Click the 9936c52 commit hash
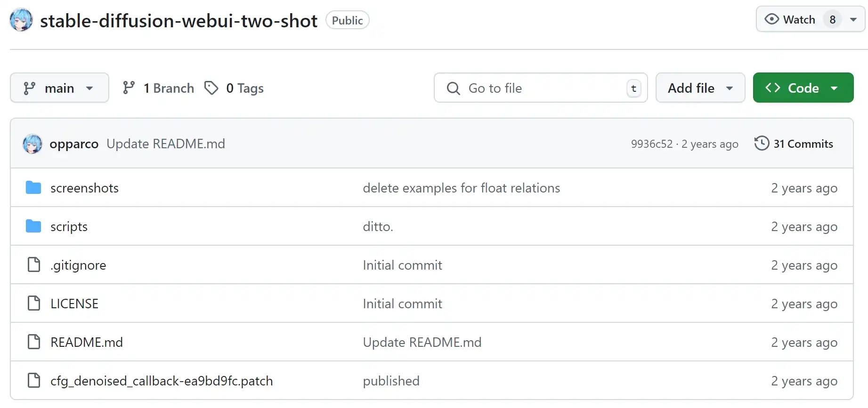Screen dimensions: 868x408 652,144
